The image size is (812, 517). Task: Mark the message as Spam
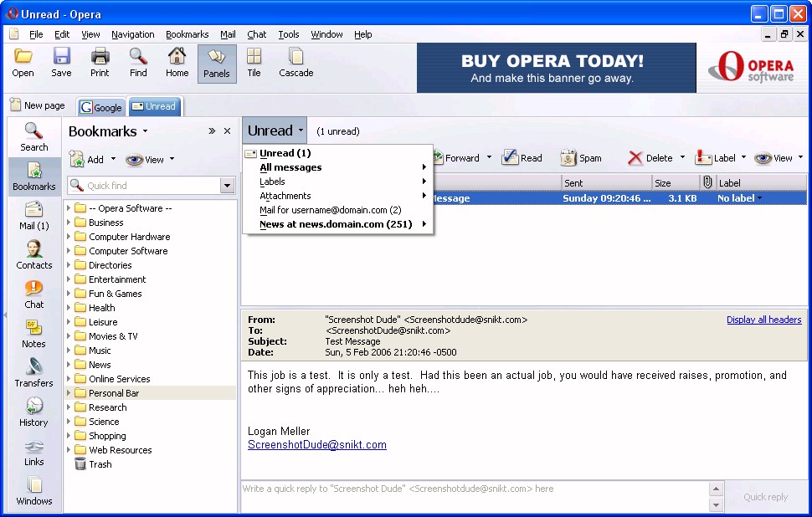581,158
